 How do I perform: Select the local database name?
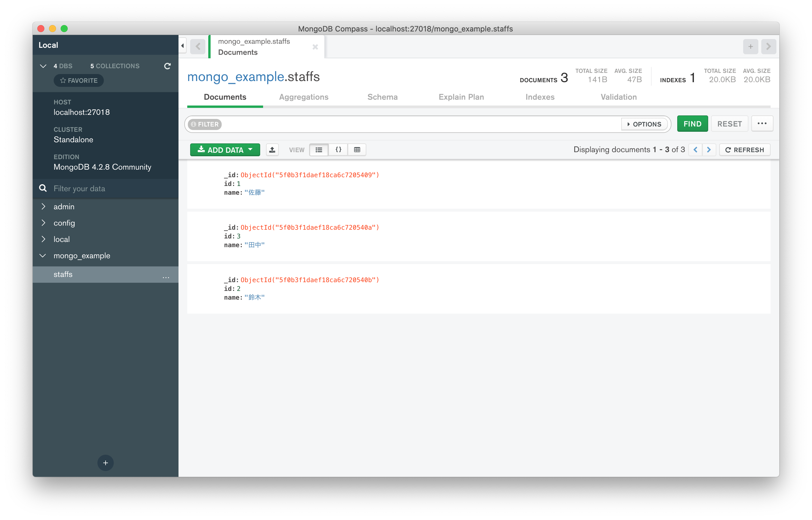coord(62,239)
